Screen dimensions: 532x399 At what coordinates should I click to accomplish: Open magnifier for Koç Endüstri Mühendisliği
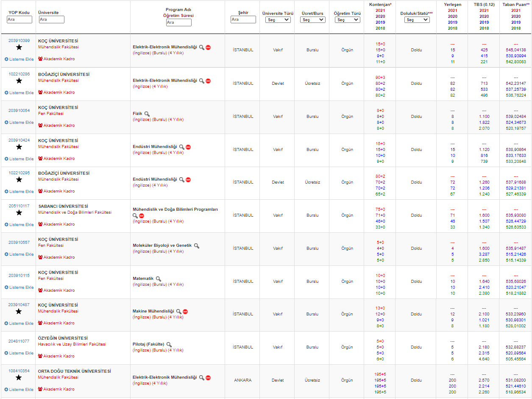(182, 147)
